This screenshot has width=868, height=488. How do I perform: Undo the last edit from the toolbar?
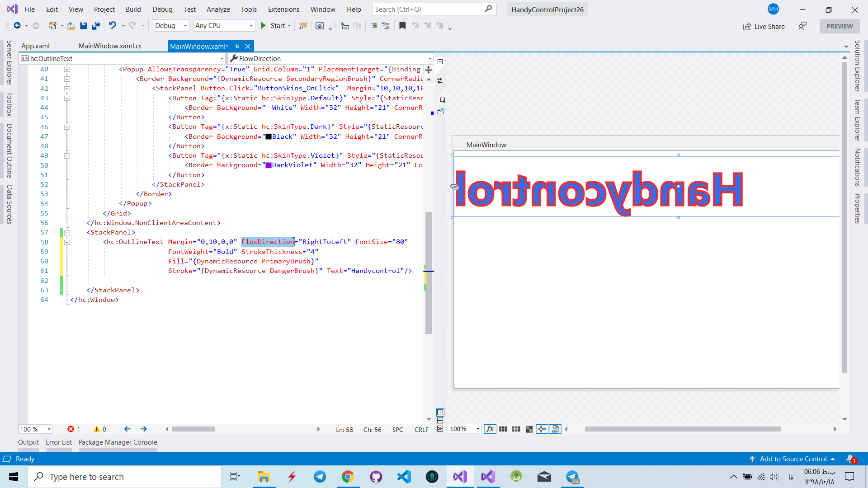pos(113,25)
